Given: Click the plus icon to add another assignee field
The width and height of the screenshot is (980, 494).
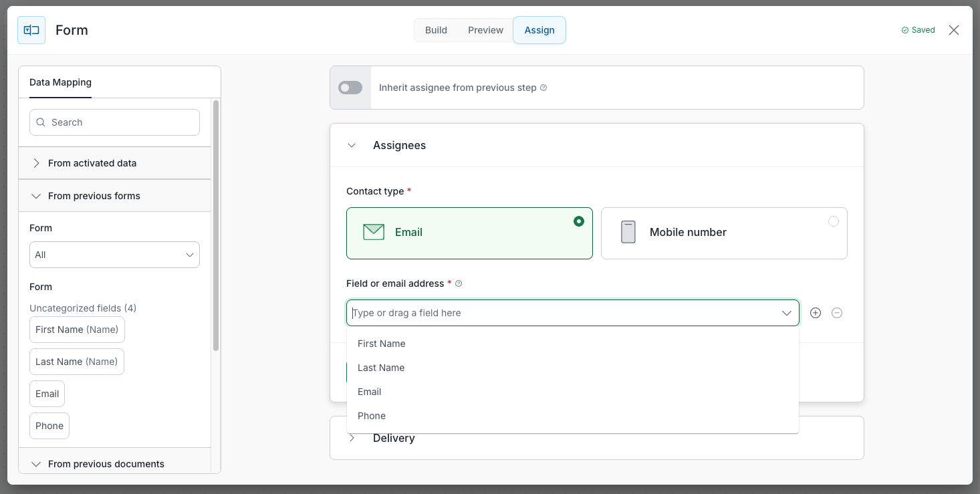Looking at the screenshot, I should (x=815, y=312).
